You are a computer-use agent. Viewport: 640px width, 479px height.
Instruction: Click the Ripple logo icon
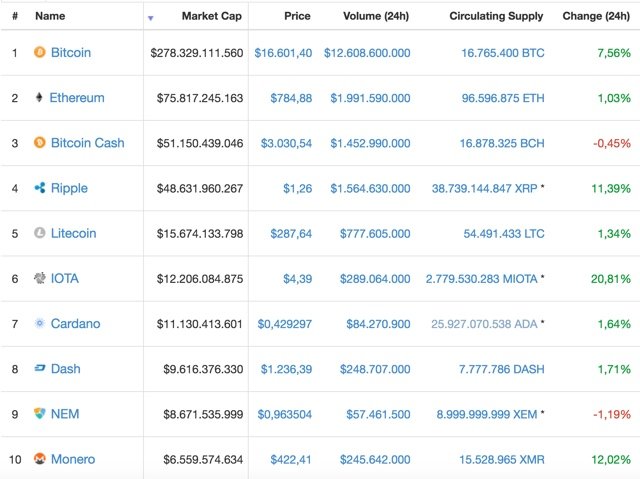click(40, 188)
